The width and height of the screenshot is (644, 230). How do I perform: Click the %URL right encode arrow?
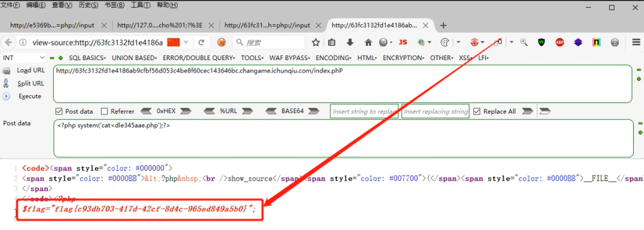247,111
